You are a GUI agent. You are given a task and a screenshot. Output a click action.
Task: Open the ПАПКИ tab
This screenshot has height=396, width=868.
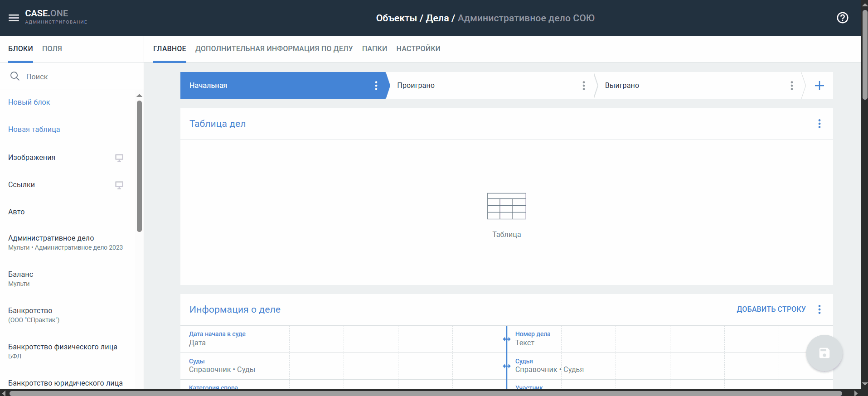[374, 49]
